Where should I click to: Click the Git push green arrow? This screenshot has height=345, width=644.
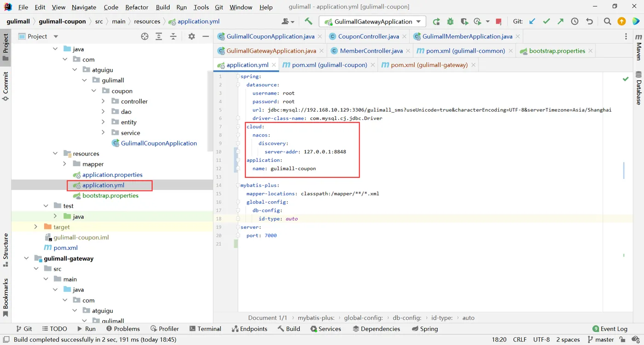point(560,22)
